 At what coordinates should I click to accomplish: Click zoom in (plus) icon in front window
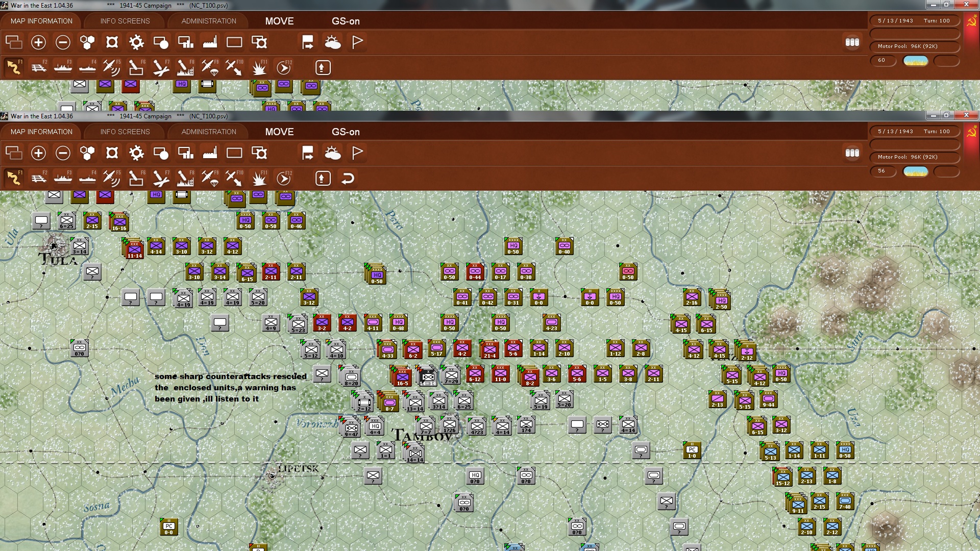click(x=38, y=153)
